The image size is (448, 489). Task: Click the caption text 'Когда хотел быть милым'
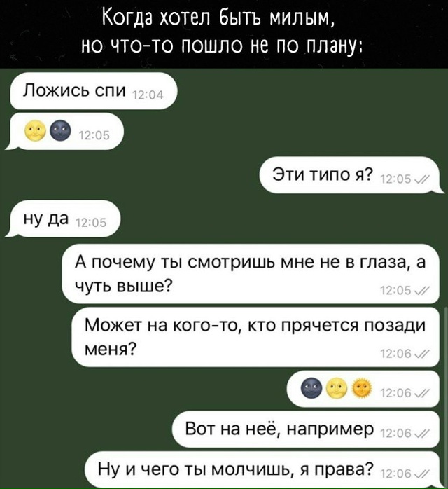(218, 20)
